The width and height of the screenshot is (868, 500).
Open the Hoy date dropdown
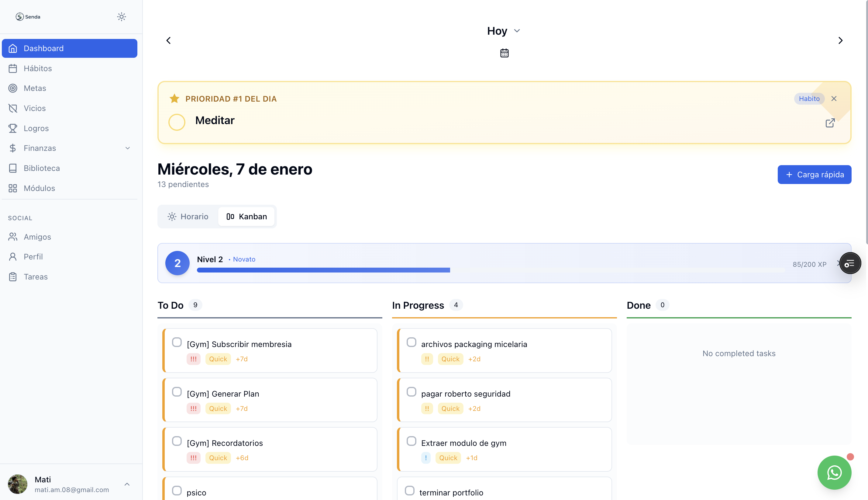coord(503,31)
